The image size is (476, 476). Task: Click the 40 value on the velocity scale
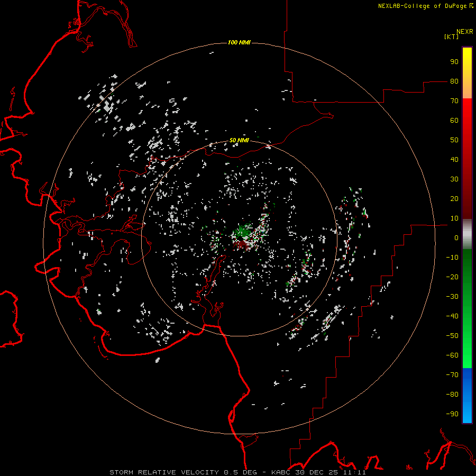[x=454, y=159]
